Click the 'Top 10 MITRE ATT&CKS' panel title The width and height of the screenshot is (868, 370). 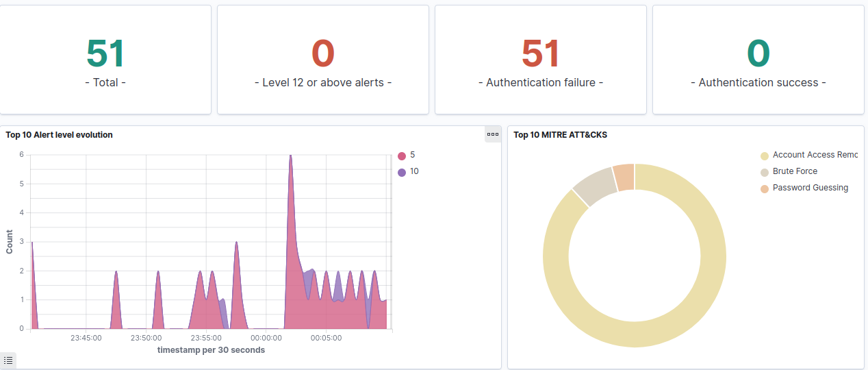pyautogui.click(x=561, y=135)
